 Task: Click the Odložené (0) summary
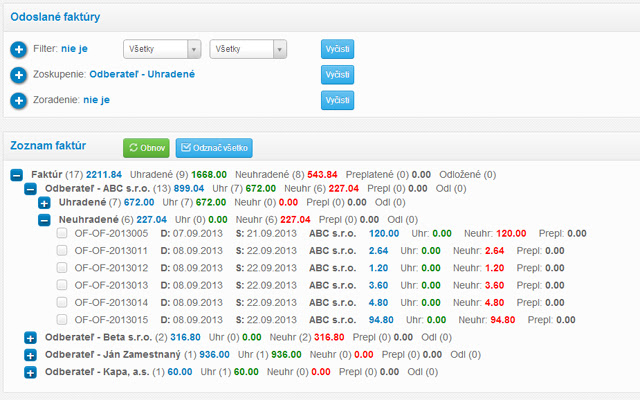tap(468, 175)
